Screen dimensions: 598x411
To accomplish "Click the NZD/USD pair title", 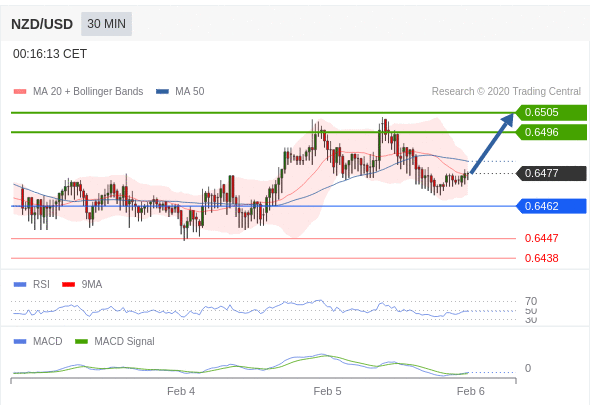I will click(42, 24).
